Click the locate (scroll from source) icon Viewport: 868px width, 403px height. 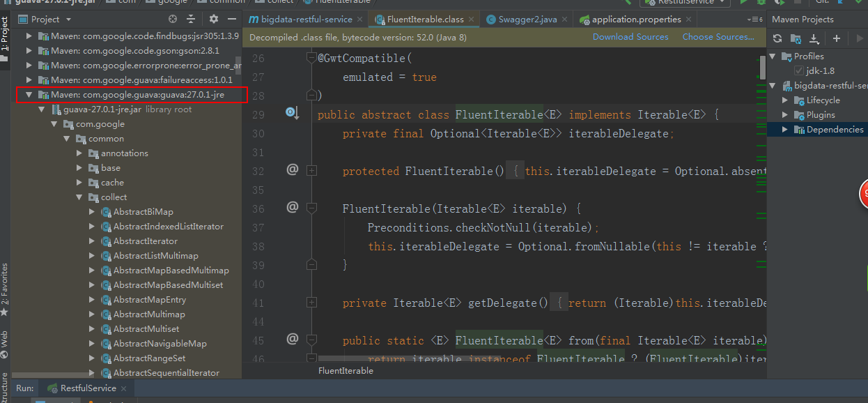coord(173,20)
